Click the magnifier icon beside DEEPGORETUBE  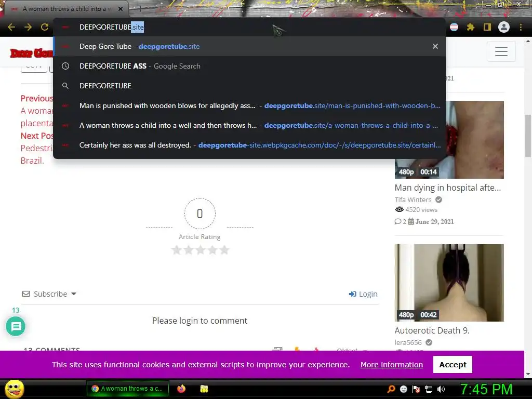(x=65, y=86)
